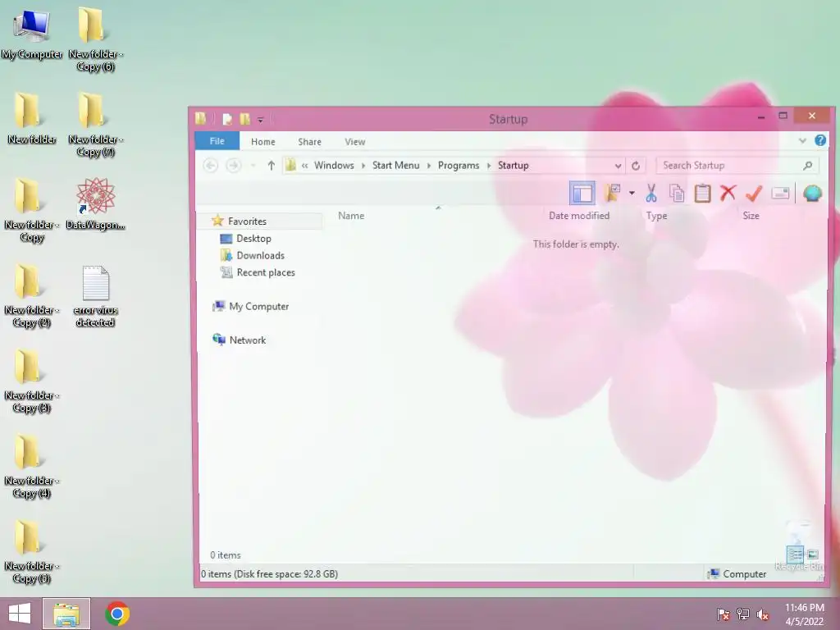The width and height of the screenshot is (840, 630).
Task: Select Favorites in the navigation pane
Action: pyautogui.click(x=247, y=221)
